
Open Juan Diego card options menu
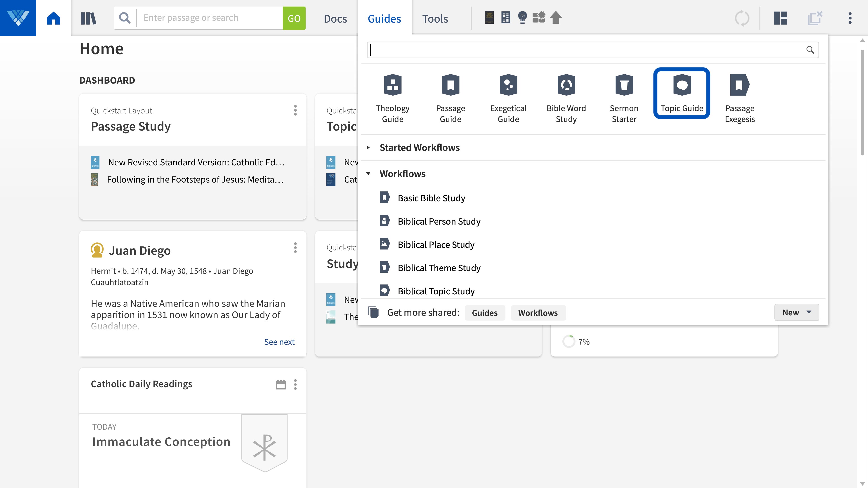coord(295,248)
